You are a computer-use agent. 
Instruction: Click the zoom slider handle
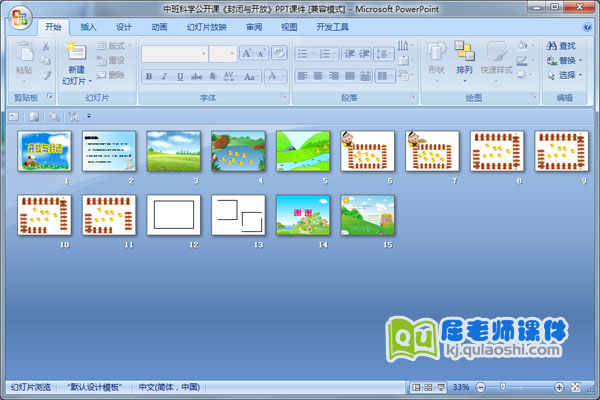[x=503, y=387]
